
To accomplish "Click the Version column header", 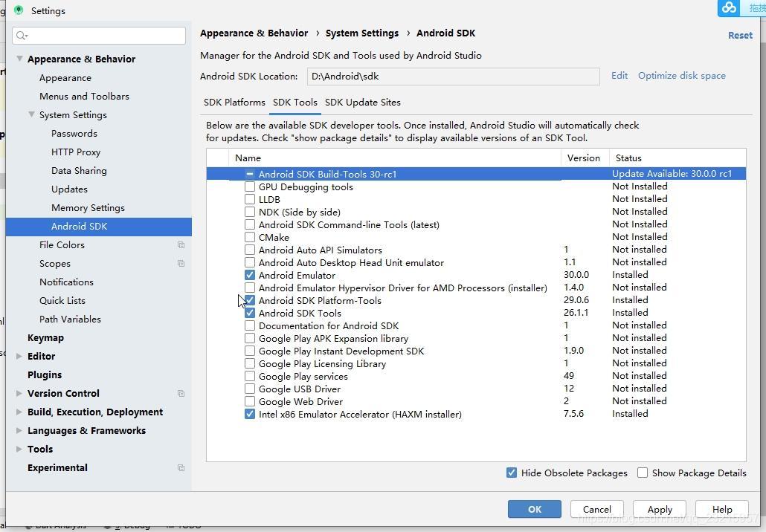I will tap(585, 158).
